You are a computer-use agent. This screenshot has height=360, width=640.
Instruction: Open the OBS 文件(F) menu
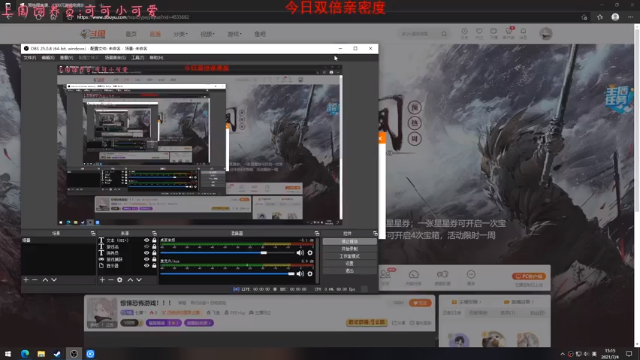29,58
